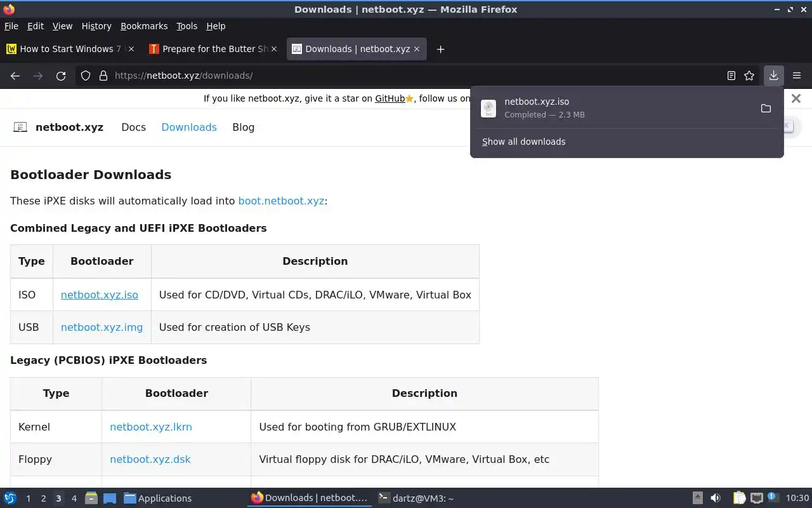The width and height of the screenshot is (812, 508).
Task: Open the boot.netboot.xyz link
Action: (x=281, y=201)
